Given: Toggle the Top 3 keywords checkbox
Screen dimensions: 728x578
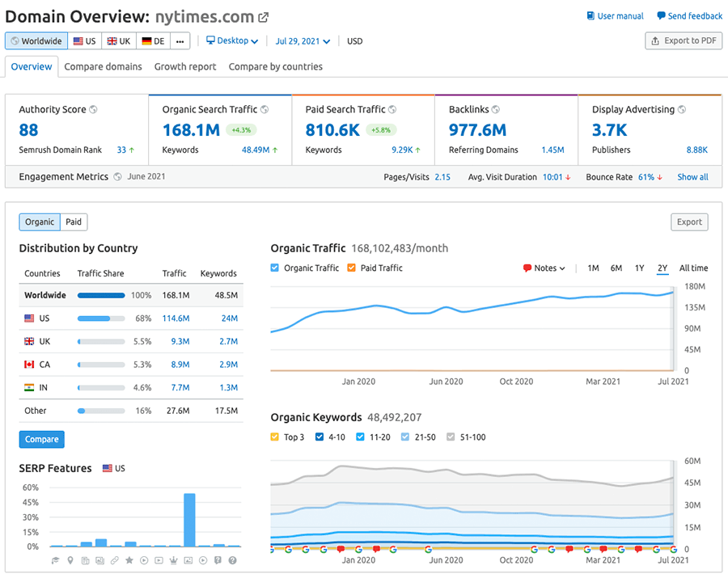Looking at the screenshot, I should point(275,437).
